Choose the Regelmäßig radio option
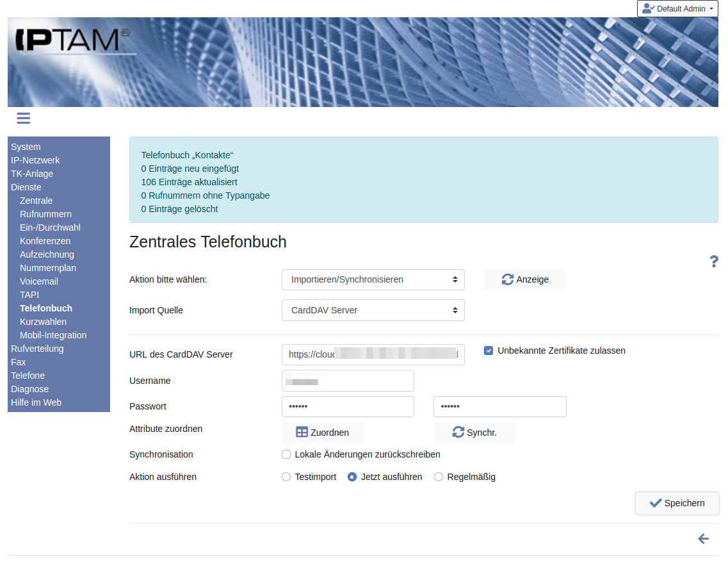728x562 pixels. (x=439, y=477)
